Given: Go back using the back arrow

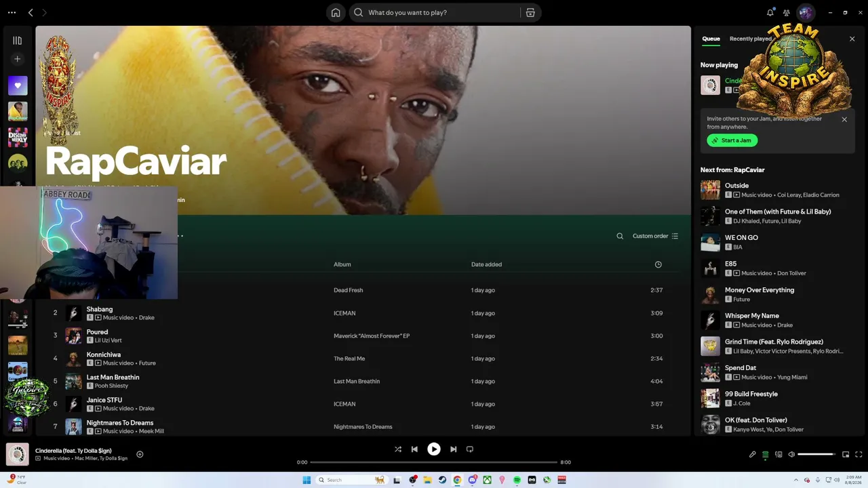Looking at the screenshot, I should pyautogui.click(x=31, y=12).
